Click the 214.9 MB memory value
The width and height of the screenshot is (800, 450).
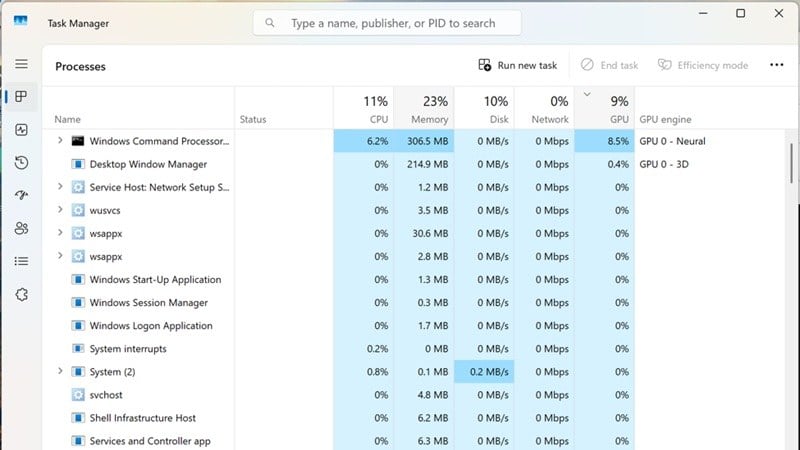click(428, 164)
